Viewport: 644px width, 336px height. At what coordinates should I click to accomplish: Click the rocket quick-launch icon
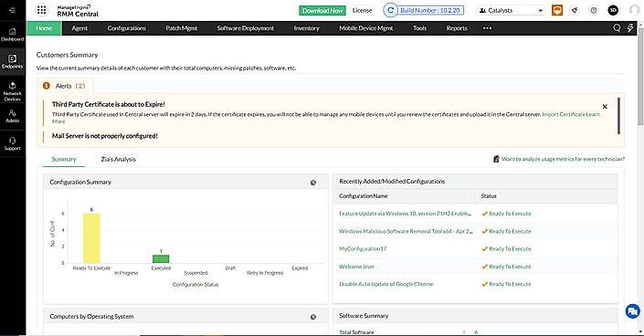(x=575, y=10)
